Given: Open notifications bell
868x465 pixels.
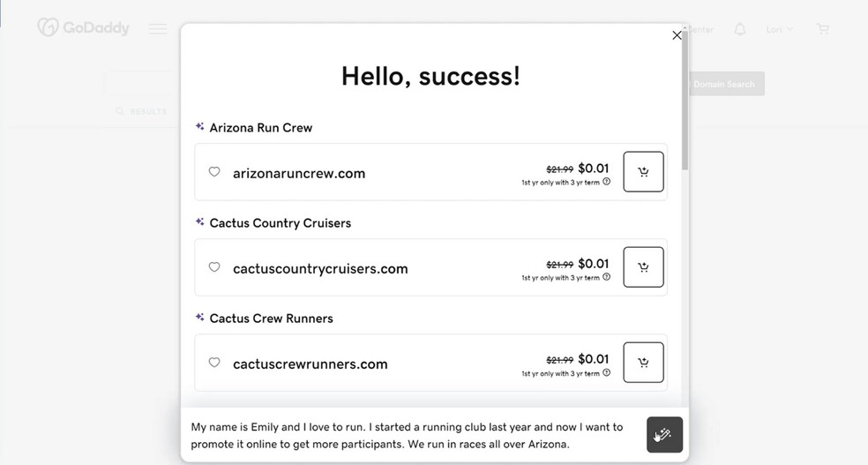Looking at the screenshot, I should pyautogui.click(x=740, y=29).
